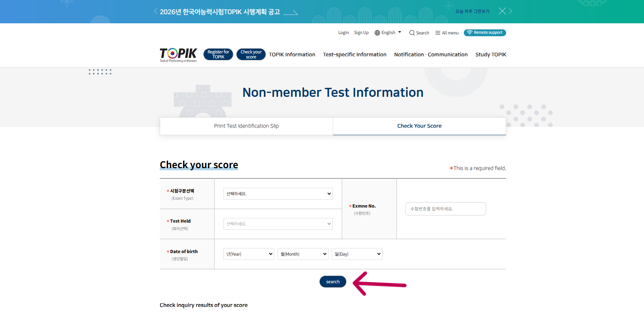Click the Remote support button
This screenshot has width=644, height=318.
click(x=485, y=33)
